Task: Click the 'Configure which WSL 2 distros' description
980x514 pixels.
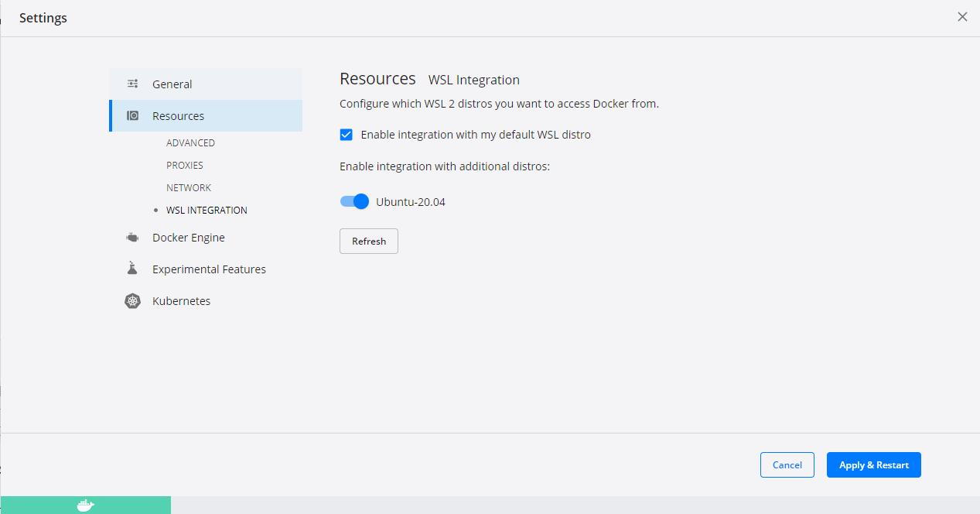Action: point(499,104)
